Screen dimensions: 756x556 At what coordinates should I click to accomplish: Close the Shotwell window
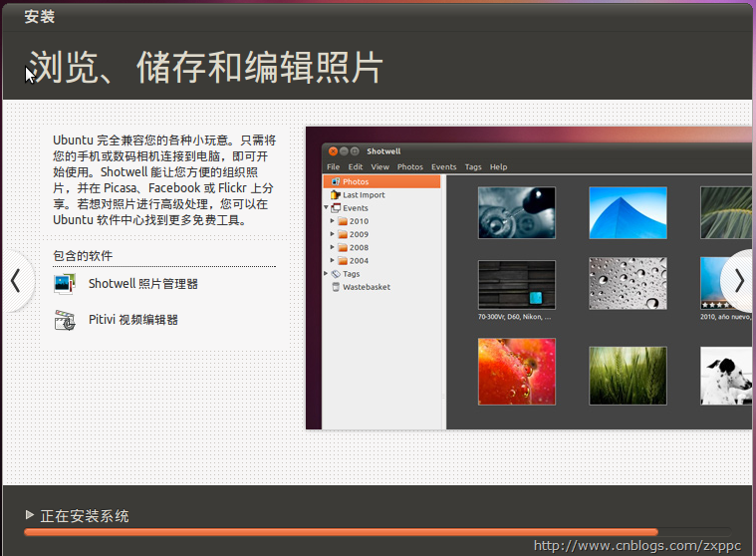[x=333, y=151]
